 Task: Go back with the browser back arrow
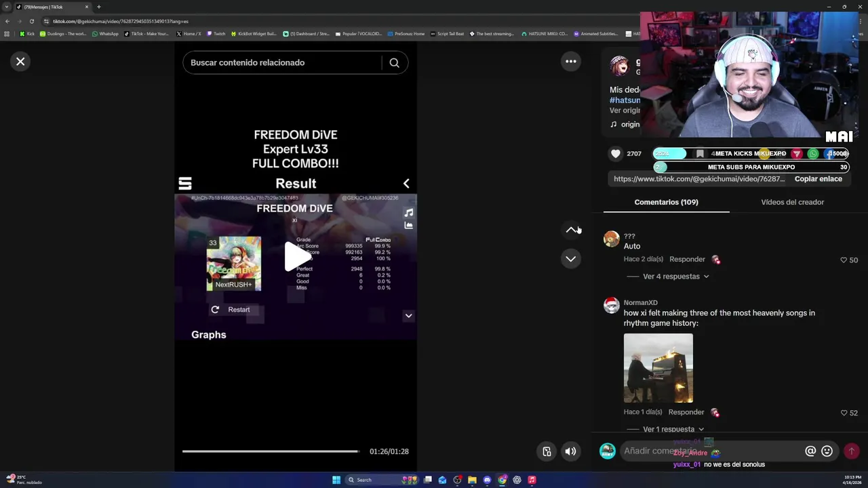(x=7, y=21)
